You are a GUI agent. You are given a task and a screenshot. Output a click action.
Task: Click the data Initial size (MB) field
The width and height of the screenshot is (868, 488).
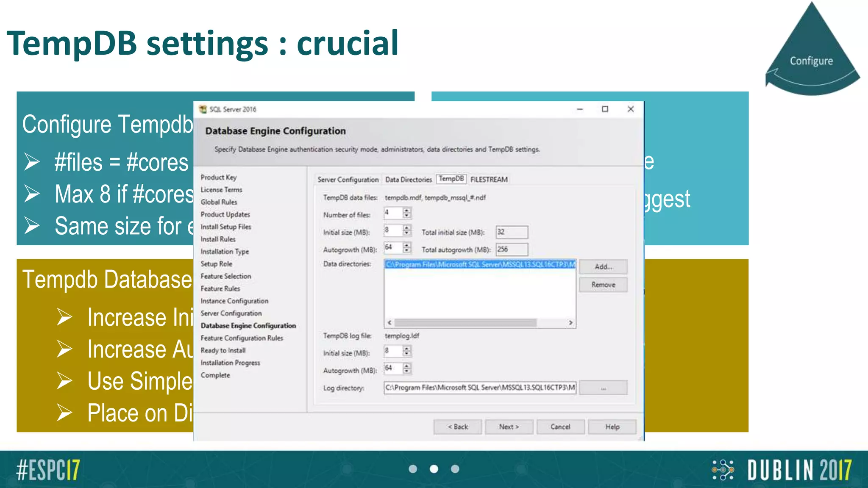click(393, 230)
